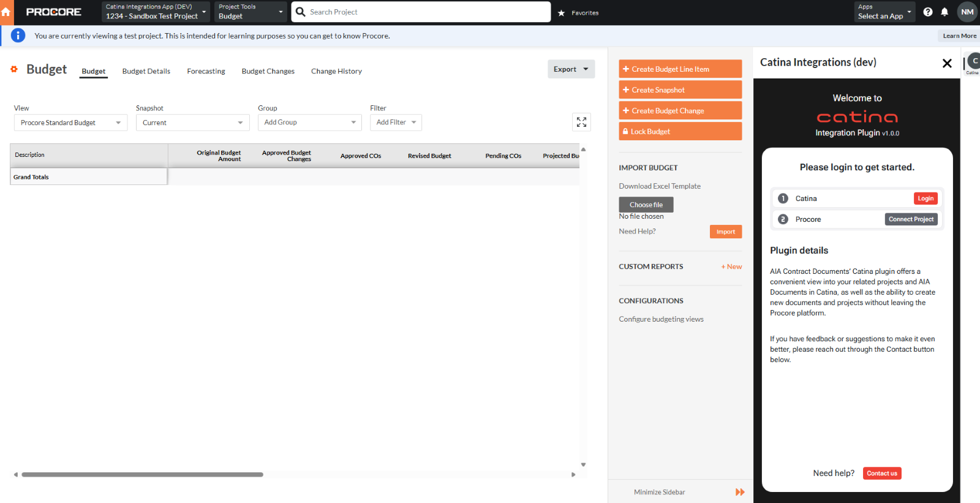This screenshot has height=503, width=980.
Task: Click the Catina Login button
Action: 925,199
